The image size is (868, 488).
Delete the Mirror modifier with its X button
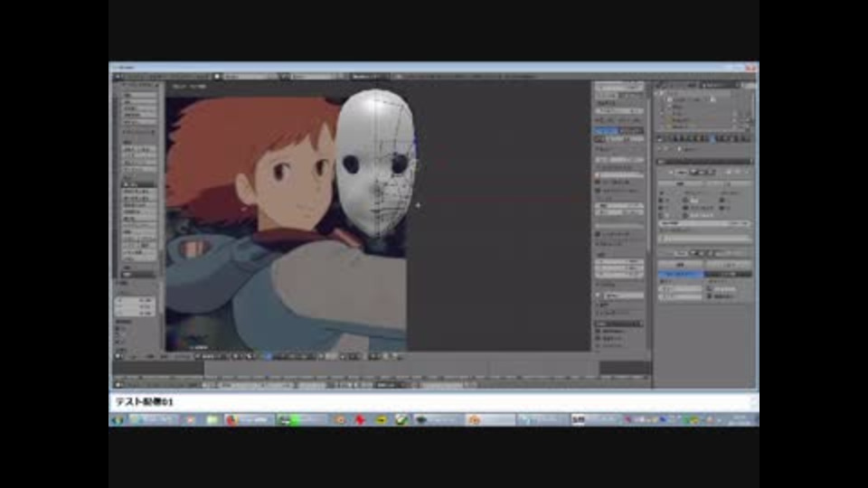coord(748,172)
